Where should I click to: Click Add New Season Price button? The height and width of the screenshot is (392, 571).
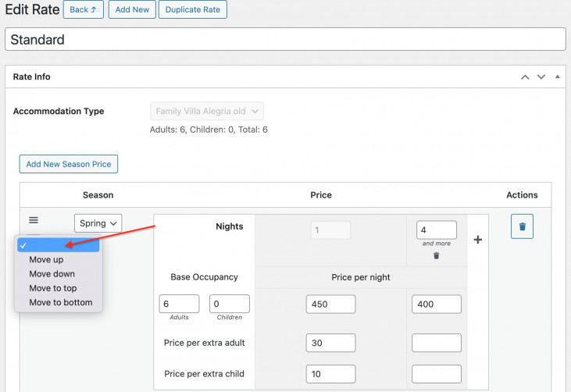pyautogui.click(x=69, y=164)
